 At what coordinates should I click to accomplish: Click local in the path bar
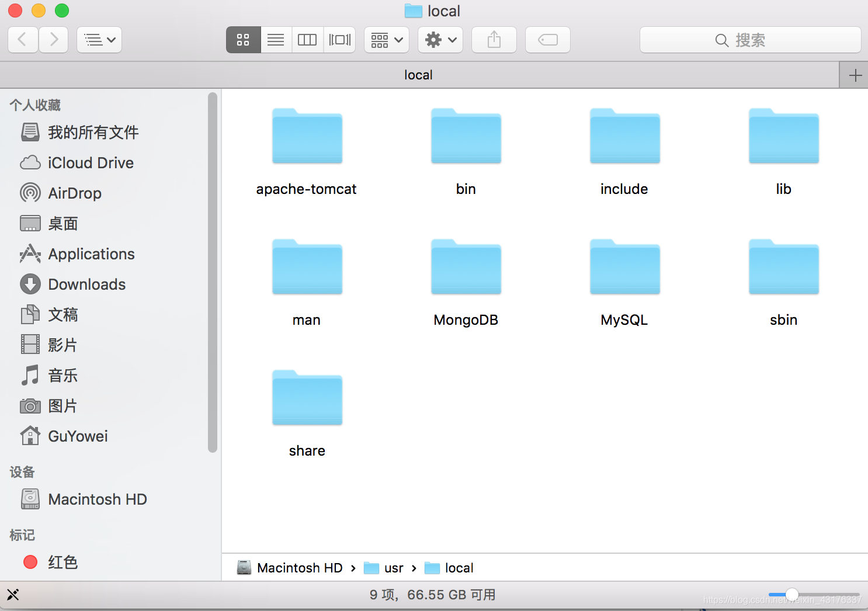coord(449,568)
